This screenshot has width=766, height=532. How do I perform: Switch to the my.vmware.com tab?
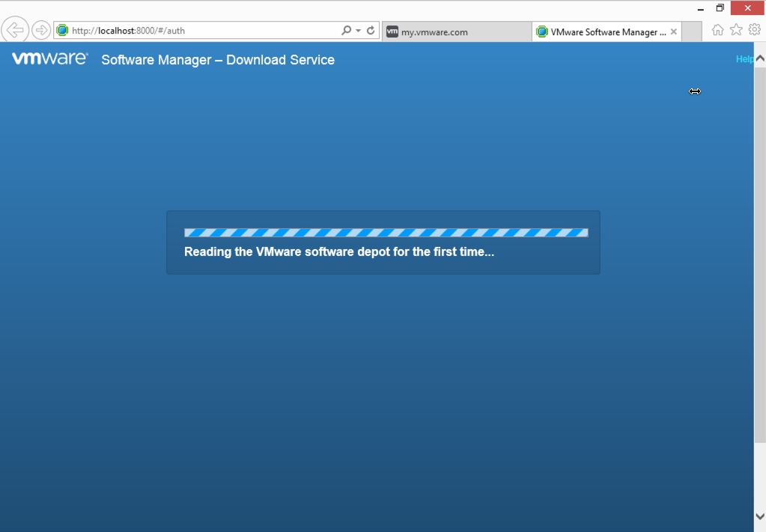(x=455, y=31)
